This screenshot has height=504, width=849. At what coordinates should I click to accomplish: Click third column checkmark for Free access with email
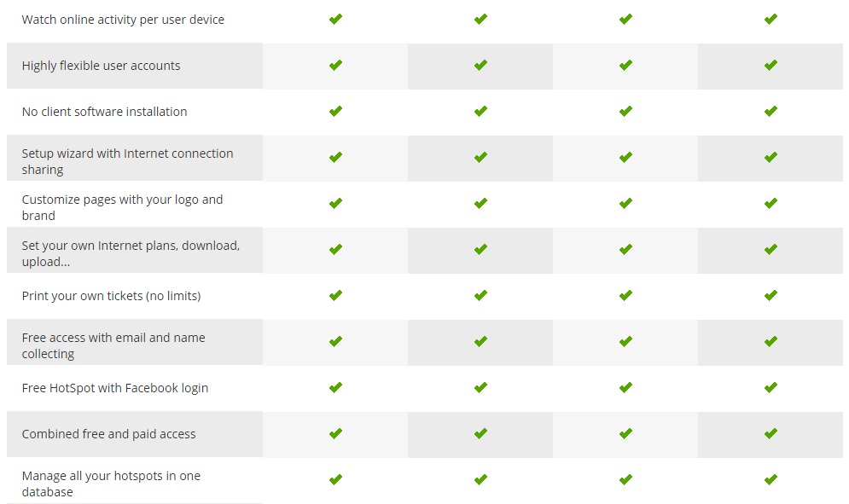[x=626, y=341]
